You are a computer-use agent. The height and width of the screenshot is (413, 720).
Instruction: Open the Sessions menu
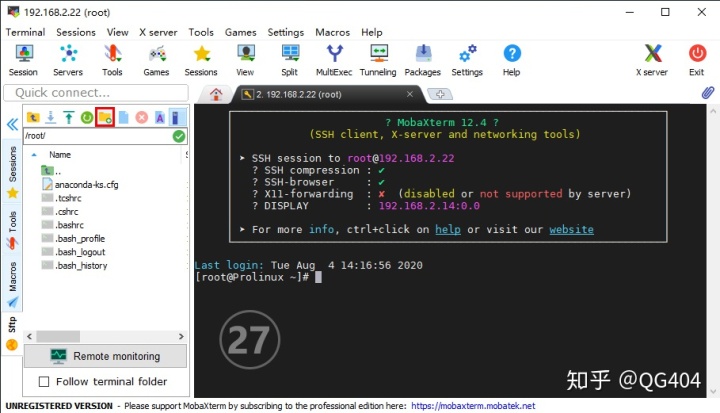pyautogui.click(x=76, y=32)
